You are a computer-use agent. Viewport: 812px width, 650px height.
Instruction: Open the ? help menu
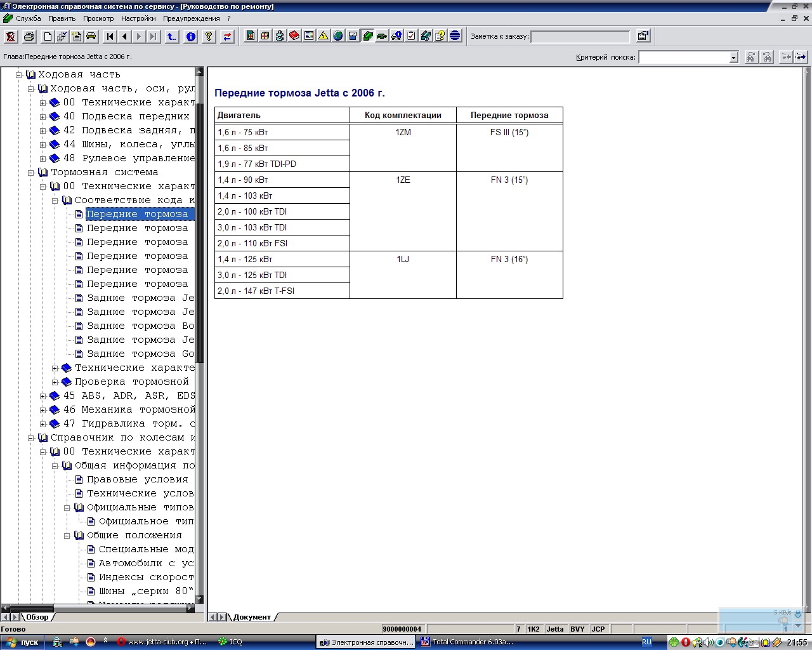click(229, 18)
